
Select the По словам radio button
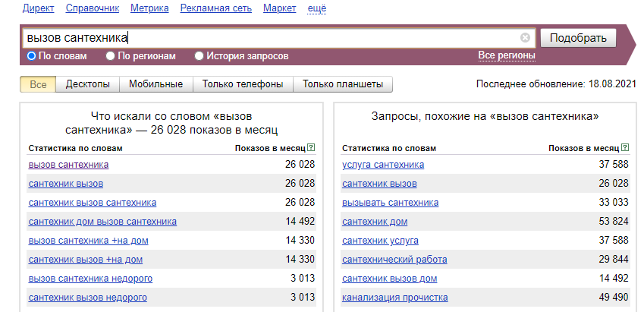(x=32, y=56)
